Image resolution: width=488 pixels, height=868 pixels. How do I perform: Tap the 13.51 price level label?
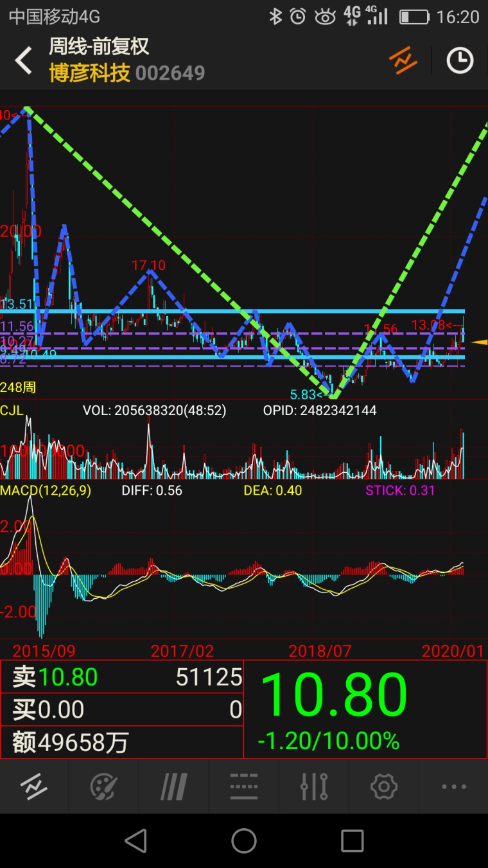(17, 304)
